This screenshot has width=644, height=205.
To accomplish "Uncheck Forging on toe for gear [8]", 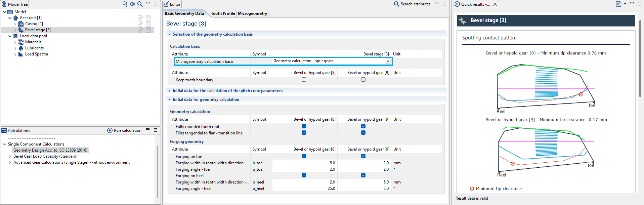I will pyautogui.click(x=304, y=156).
